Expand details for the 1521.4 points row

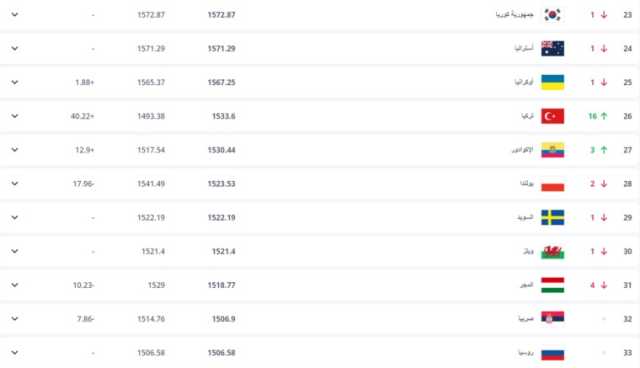[x=15, y=251]
